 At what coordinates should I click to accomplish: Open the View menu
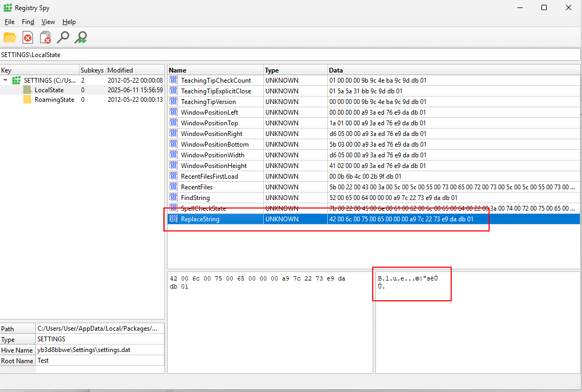coord(48,22)
